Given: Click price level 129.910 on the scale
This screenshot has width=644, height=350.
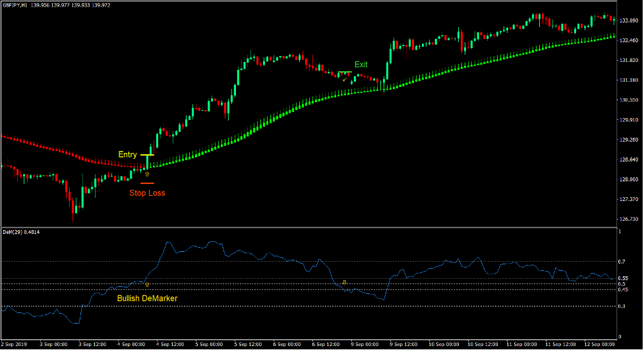Looking at the screenshot, I should point(629,120).
